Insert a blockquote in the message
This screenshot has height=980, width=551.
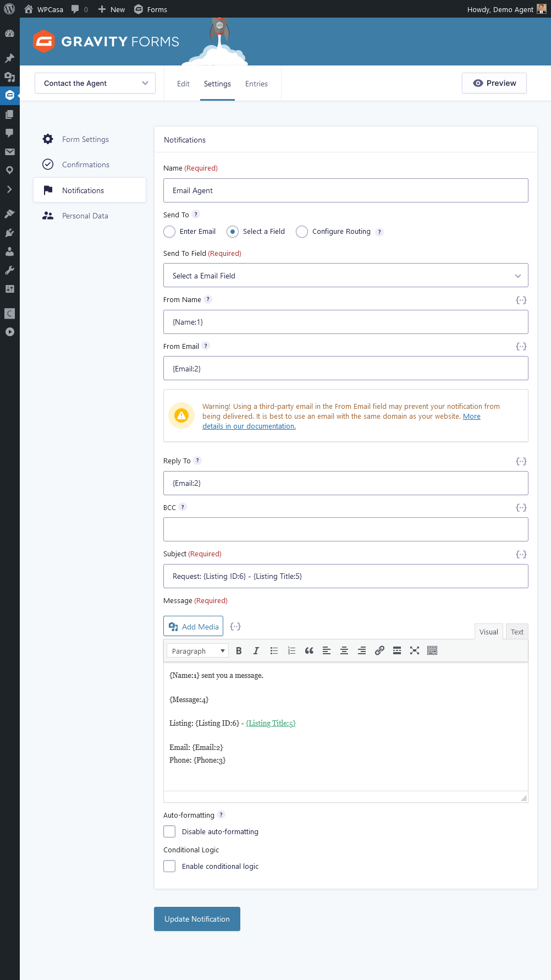pos(309,650)
